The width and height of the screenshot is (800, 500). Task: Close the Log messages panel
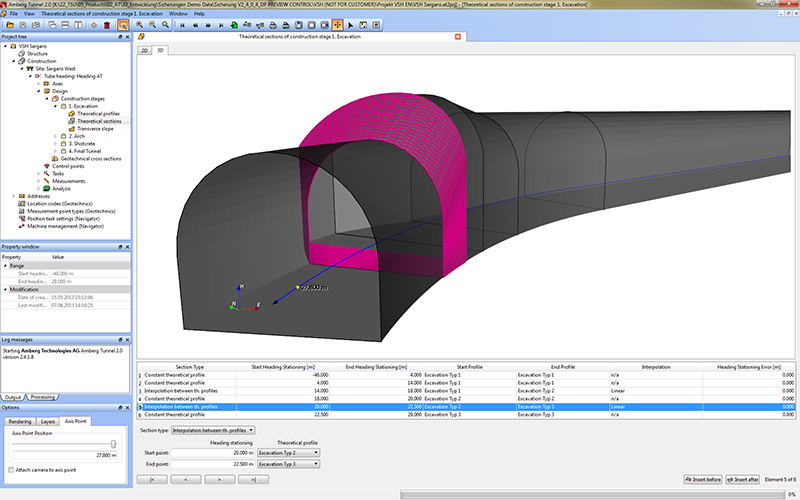pyautogui.click(x=127, y=340)
